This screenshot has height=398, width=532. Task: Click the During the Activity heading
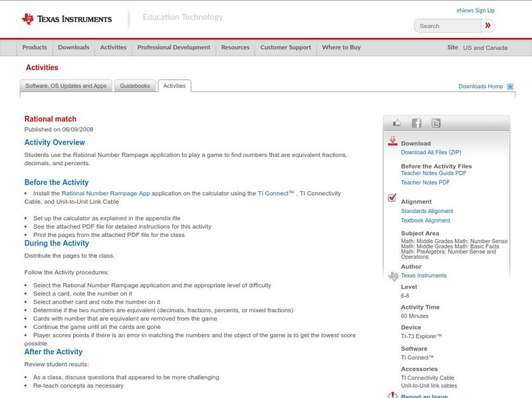coord(57,243)
